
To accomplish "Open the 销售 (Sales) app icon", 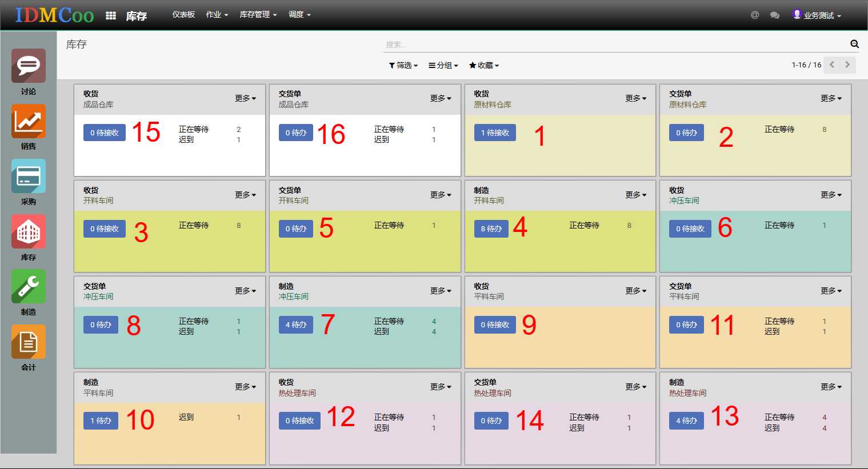I will [29, 121].
